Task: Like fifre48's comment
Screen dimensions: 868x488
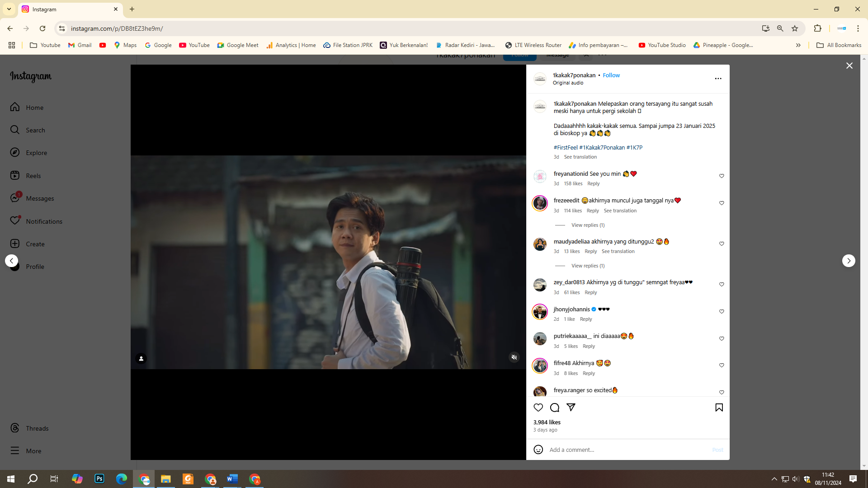Action: pos(722,366)
